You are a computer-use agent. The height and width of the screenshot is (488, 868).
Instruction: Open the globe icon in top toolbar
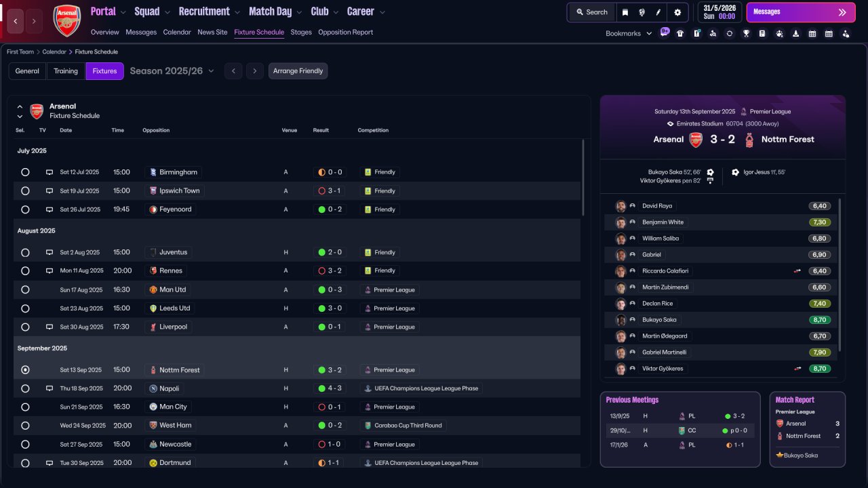point(642,12)
